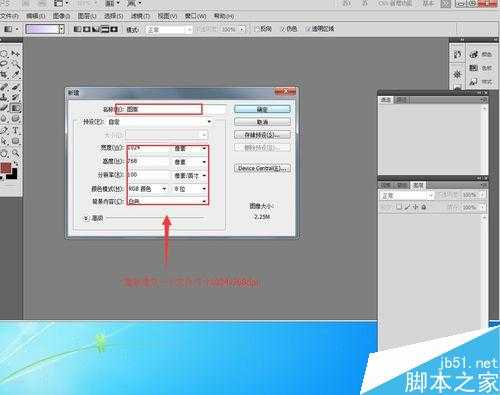
Task: Open the bit depth dropdown
Action: coord(190,189)
